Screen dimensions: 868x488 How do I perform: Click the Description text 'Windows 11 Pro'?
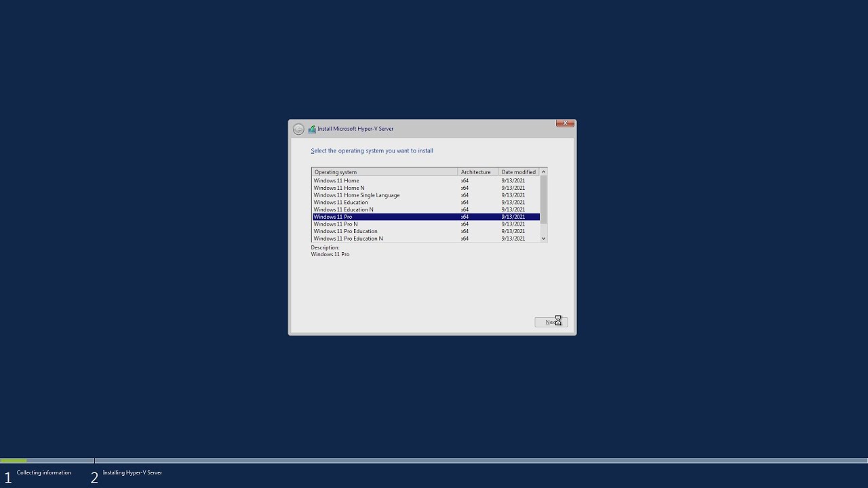pos(330,254)
